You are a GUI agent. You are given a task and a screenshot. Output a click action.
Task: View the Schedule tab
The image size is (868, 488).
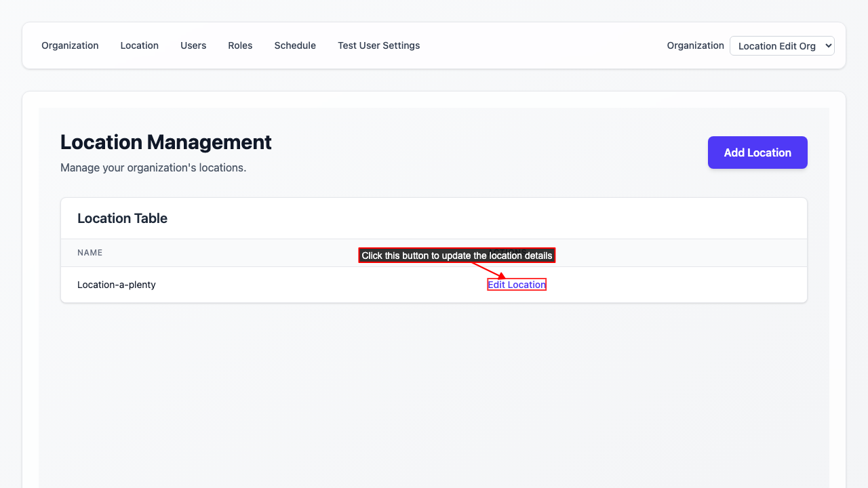tap(295, 45)
